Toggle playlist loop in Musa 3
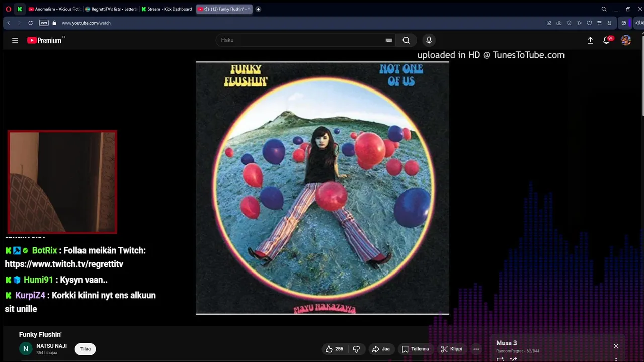The image size is (644, 362). (500, 359)
